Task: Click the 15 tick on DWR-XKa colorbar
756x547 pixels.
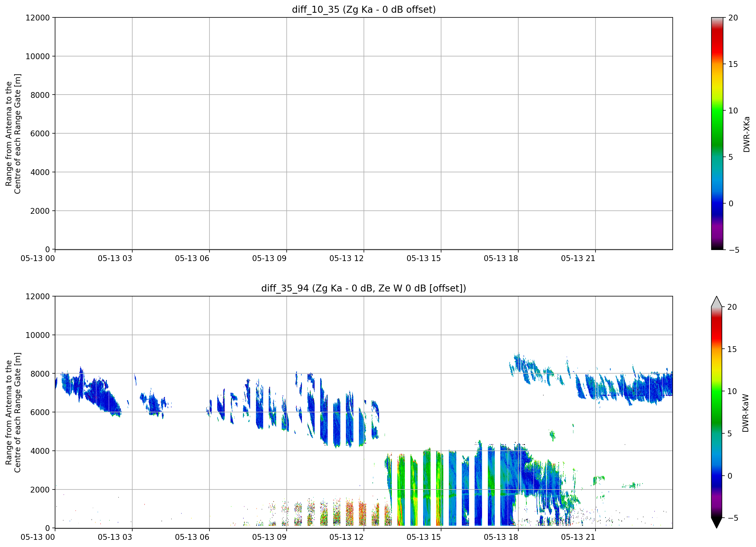Action: 733,64
